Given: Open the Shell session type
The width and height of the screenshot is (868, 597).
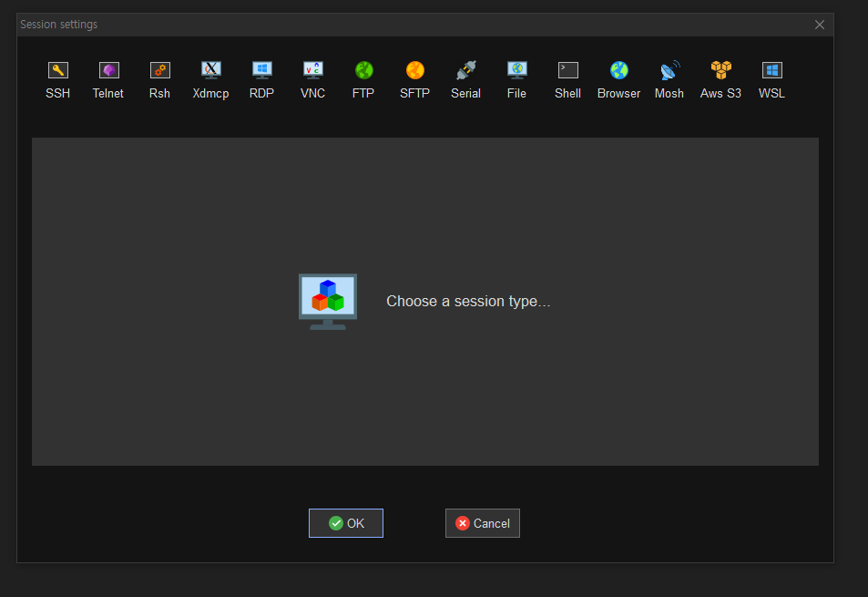Looking at the screenshot, I should pos(568,80).
